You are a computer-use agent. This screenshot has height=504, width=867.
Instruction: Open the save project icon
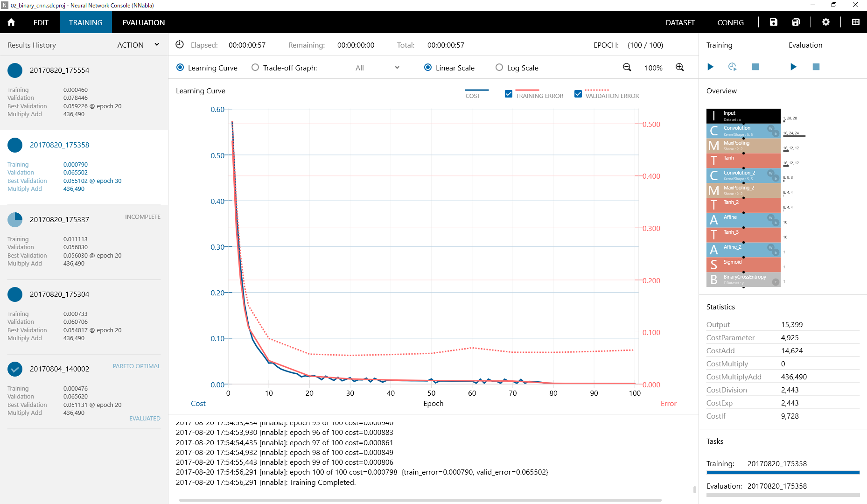(x=774, y=22)
